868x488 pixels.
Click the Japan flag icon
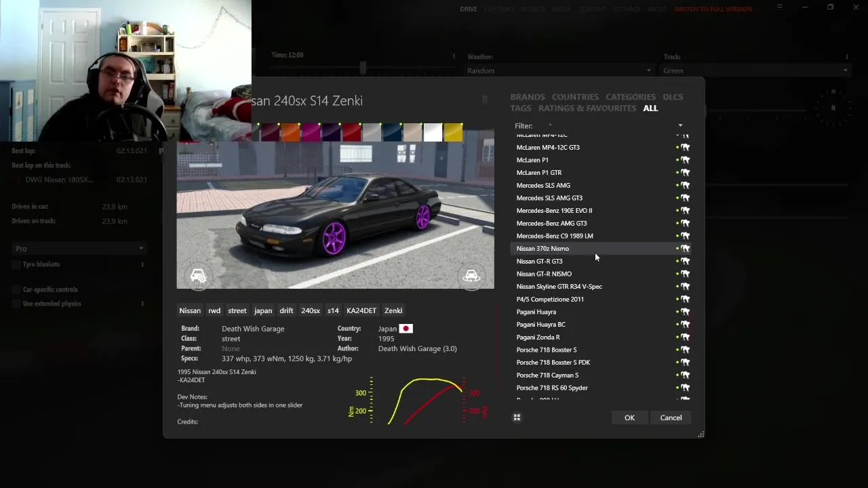[406, 329]
